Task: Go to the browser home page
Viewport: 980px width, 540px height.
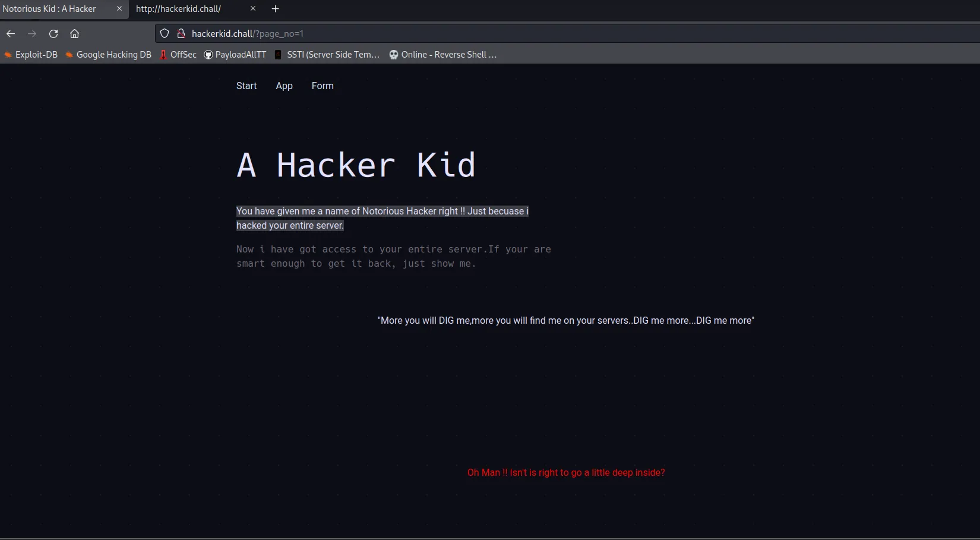Action: pos(74,34)
